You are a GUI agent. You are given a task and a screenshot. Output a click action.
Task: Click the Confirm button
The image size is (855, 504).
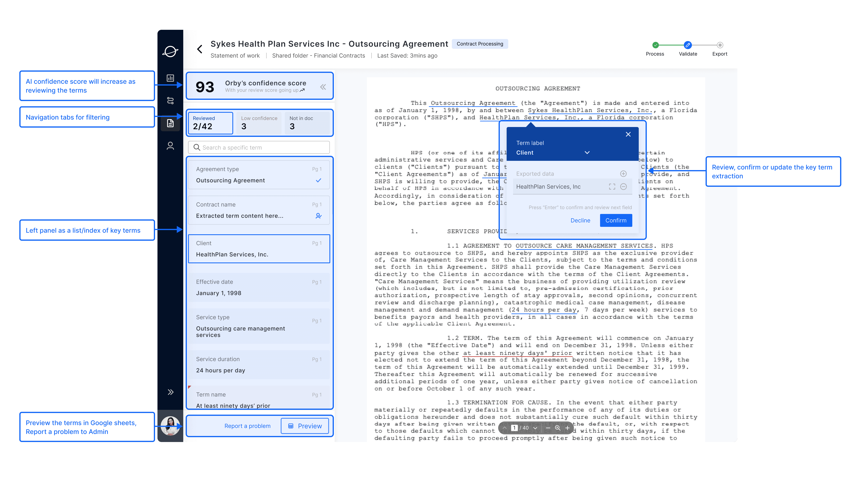(x=616, y=220)
